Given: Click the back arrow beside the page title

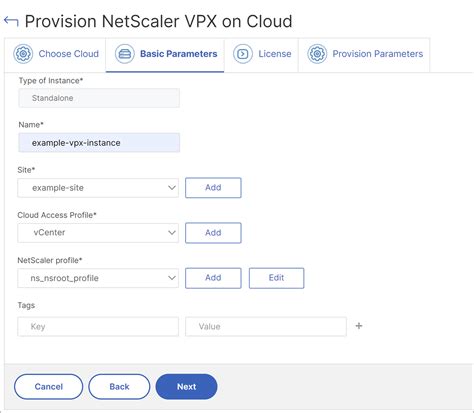Looking at the screenshot, I should point(11,22).
